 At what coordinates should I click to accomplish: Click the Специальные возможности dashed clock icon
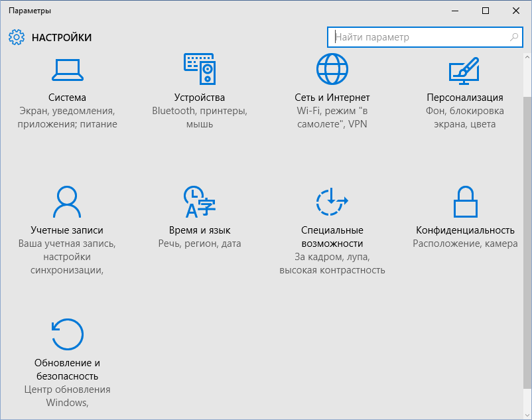tap(332, 202)
